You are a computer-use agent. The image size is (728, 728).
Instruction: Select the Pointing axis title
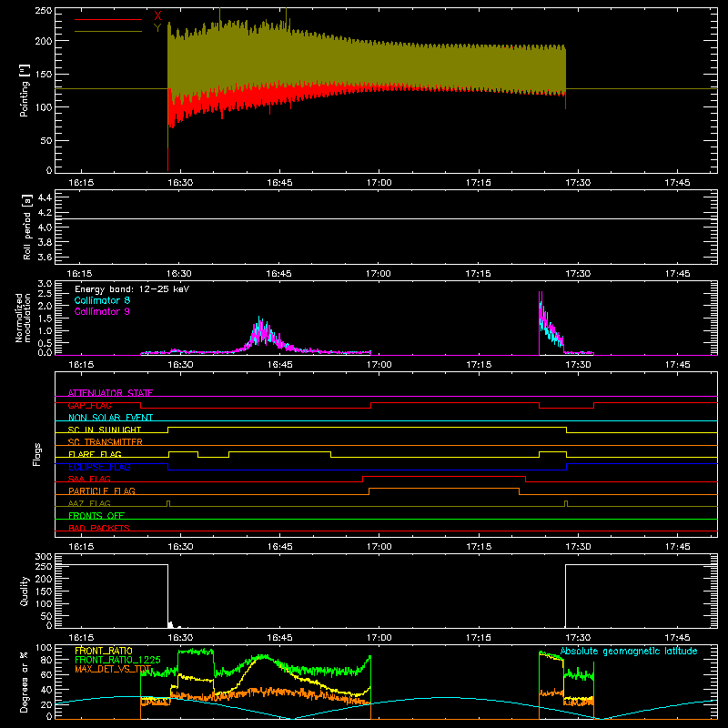click(x=25, y=90)
